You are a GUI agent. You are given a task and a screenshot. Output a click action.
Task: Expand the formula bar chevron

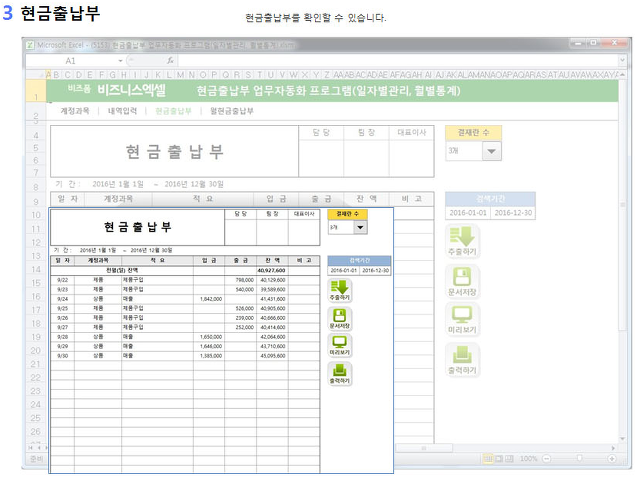click(x=622, y=60)
